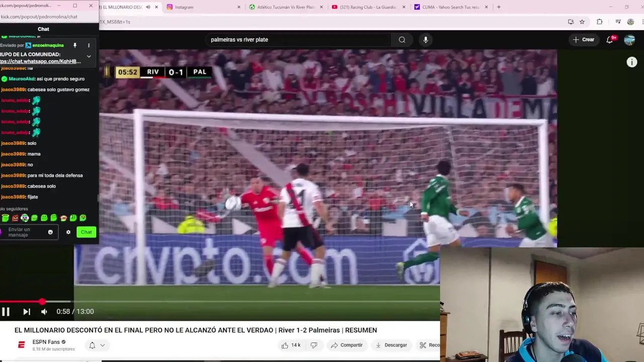The width and height of the screenshot is (644, 362).
Task: Pause the YouTube video
Action: click(x=6, y=312)
